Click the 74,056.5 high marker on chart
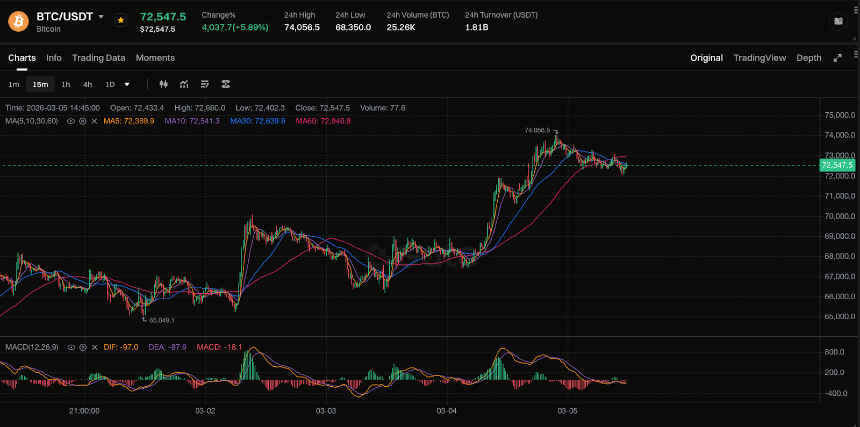Screen dimensions: 860x427 coord(538,130)
